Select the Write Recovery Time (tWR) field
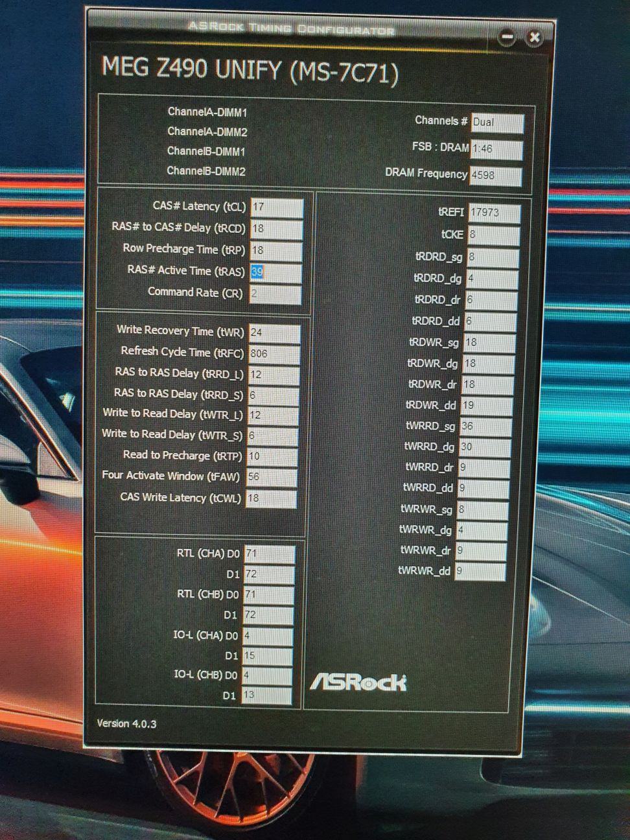 (275, 333)
